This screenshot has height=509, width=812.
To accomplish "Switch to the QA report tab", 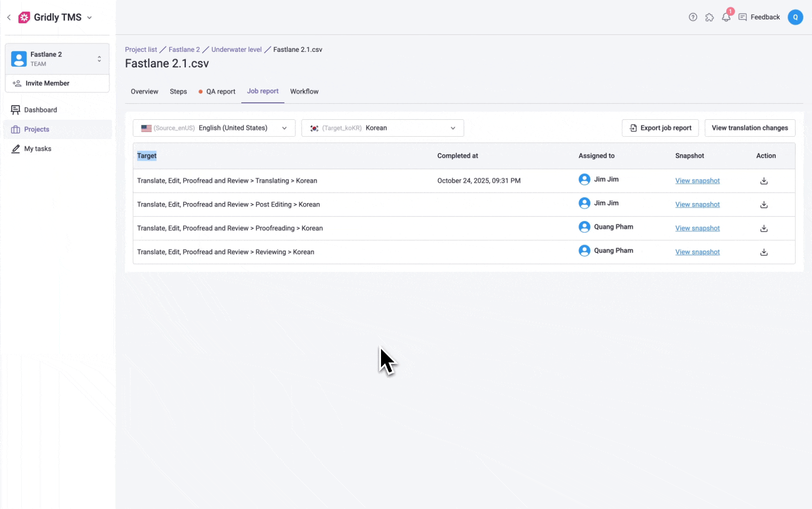I will coord(220,91).
